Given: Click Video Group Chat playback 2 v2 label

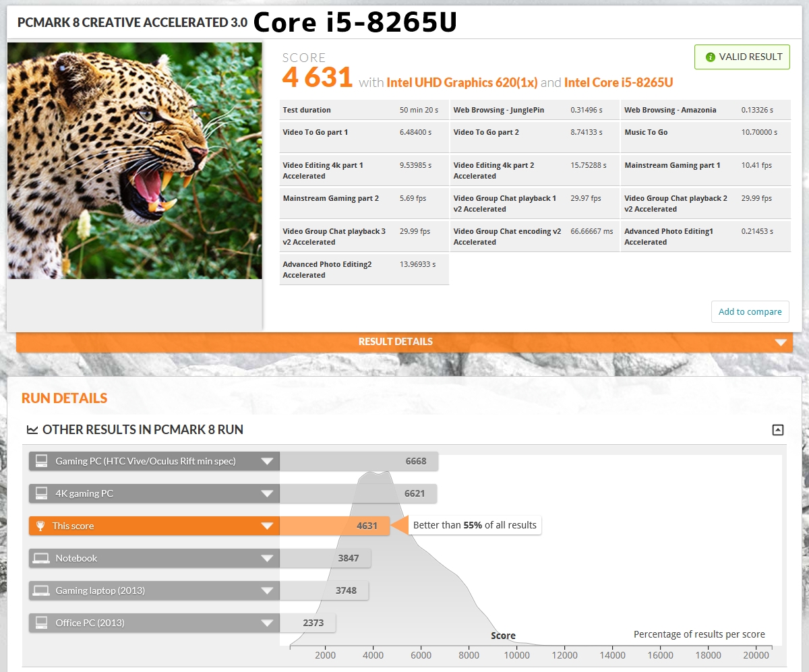Looking at the screenshot, I should [676, 204].
